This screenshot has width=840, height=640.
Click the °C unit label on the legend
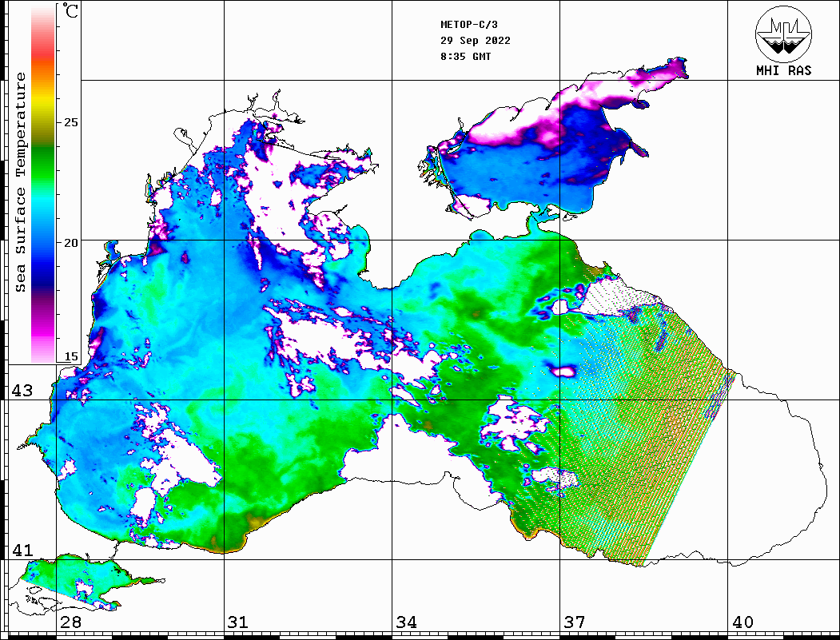(70, 10)
